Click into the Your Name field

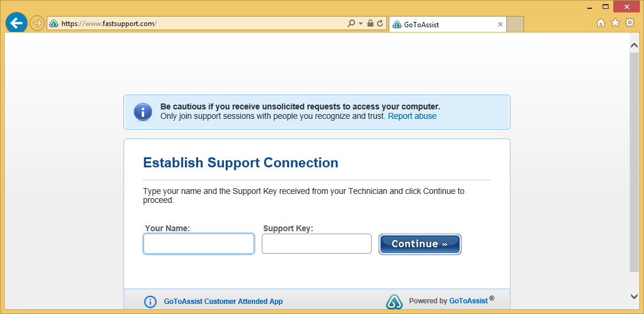point(199,244)
